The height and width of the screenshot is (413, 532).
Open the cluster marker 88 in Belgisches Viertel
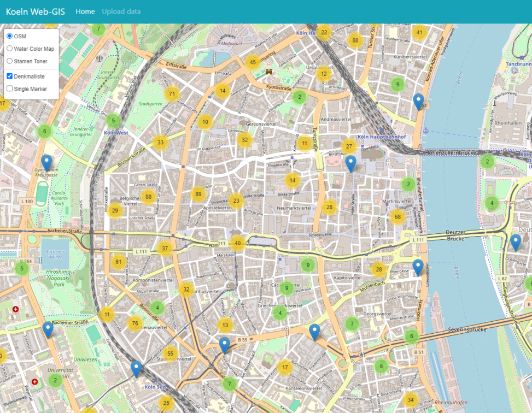click(x=148, y=197)
